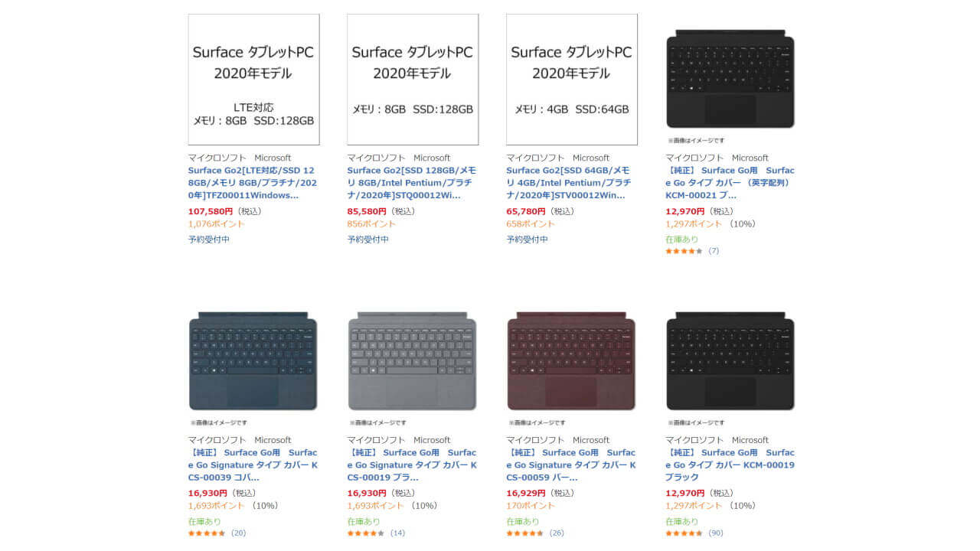Open the 20 reviews star rating
The image size is (980, 551).
pyautogui.click(x=216, y=533)
